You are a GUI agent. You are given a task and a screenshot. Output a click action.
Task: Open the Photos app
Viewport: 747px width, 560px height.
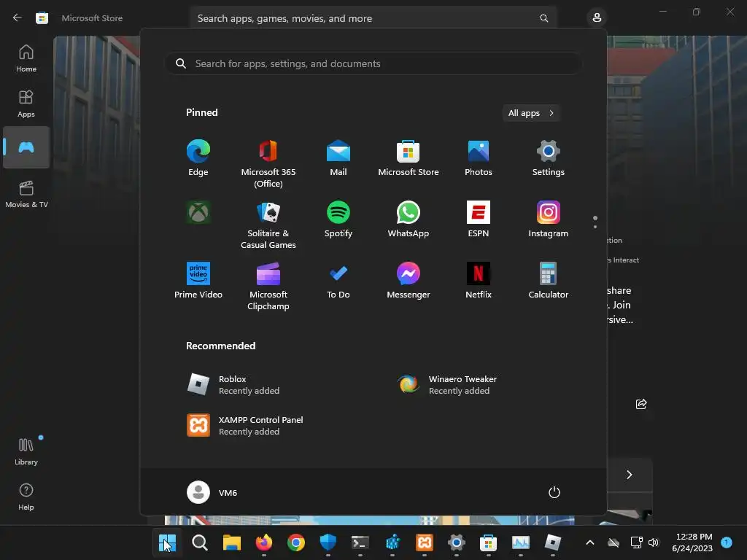tap(479, 158)
